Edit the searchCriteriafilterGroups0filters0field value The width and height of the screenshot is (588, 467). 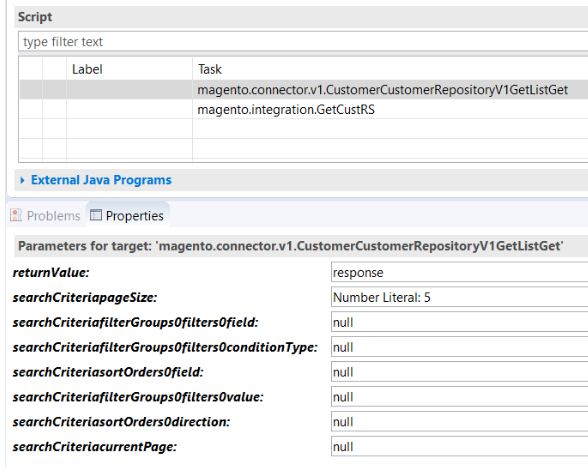(x=459, y=322)
